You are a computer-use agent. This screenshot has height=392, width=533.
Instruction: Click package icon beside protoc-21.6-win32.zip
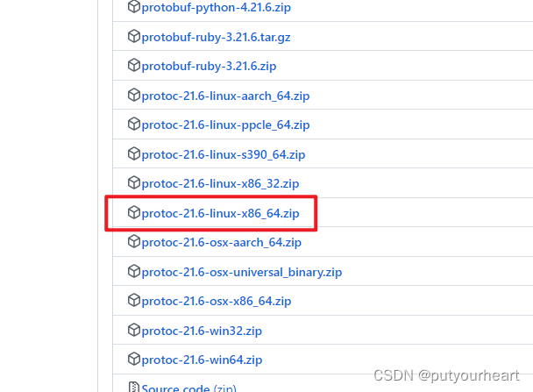pos(134,330)
